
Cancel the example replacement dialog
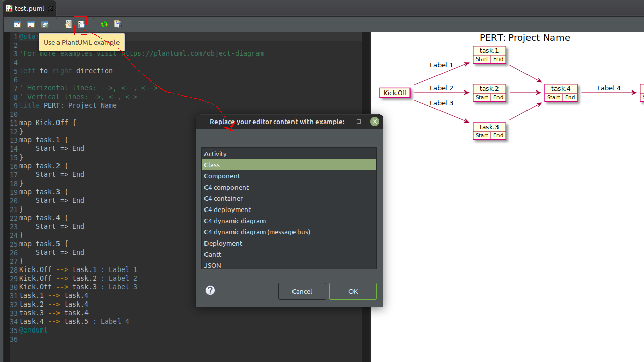pos(302,291)
